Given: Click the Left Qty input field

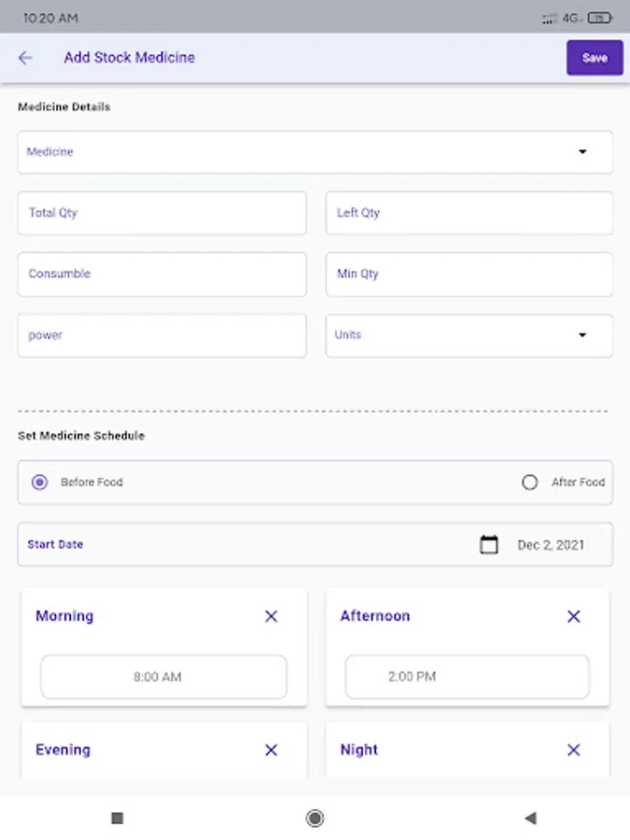Looking at the screenshot, I should pos(469,213).
